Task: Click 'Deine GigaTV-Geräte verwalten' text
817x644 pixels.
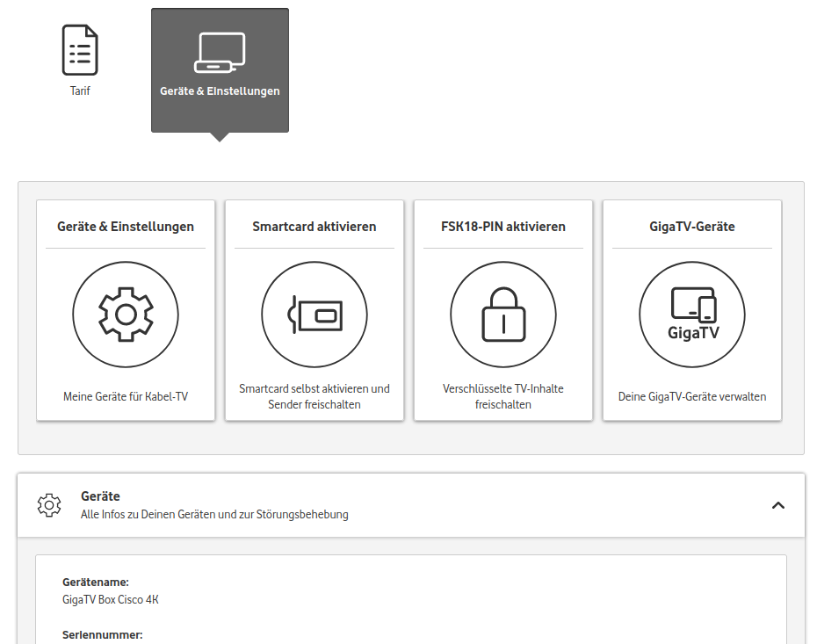Action: pos(692,396)
